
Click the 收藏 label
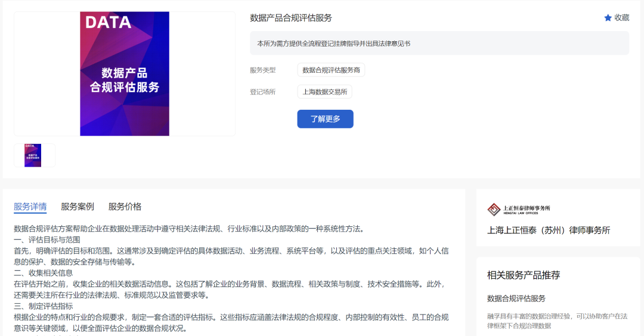click(x=622, y=18)
